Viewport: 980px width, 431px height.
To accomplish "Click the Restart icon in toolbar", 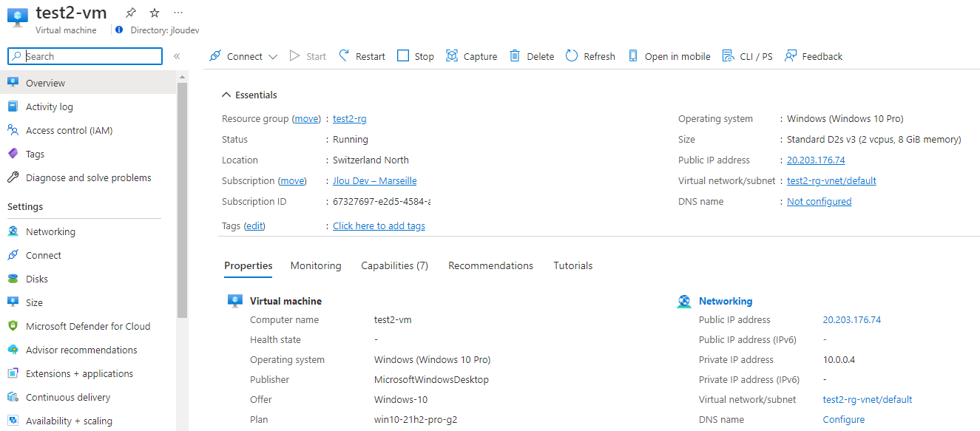I will [x=344, y=56].
